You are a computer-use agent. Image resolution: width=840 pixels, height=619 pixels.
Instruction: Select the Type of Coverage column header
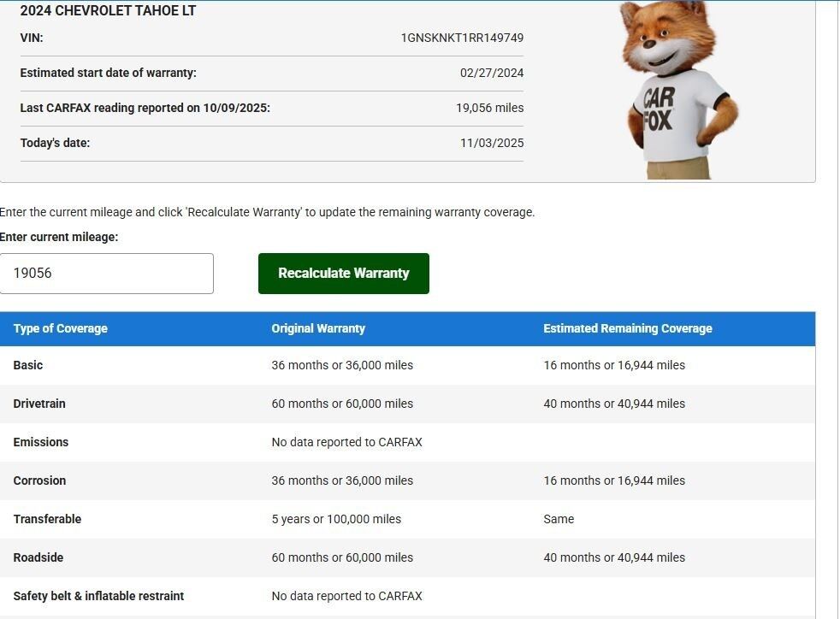tap(61, 328)
